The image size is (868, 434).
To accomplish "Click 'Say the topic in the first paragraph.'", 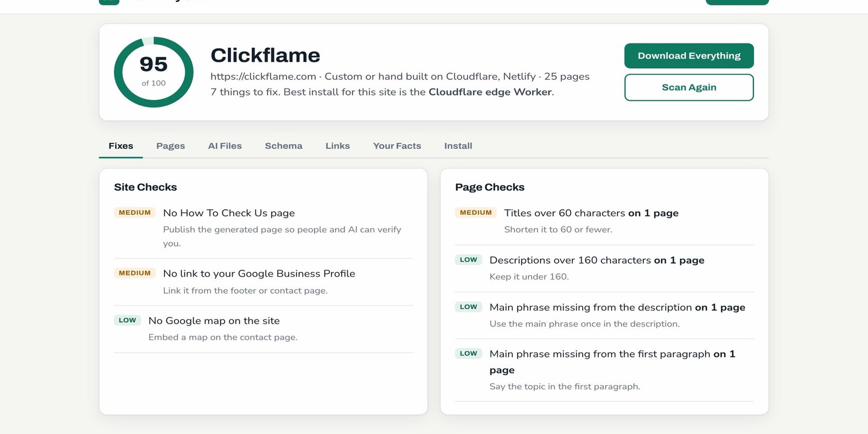I will coord(565,387).
